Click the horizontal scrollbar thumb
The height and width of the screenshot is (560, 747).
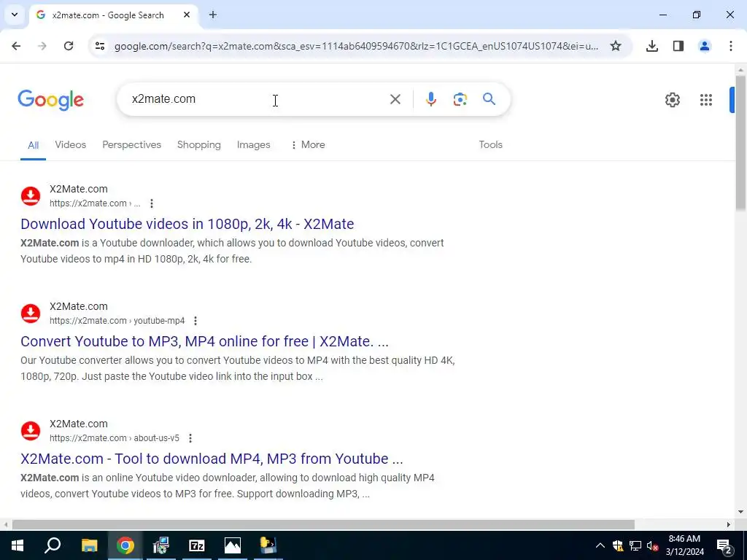point(323,525)
